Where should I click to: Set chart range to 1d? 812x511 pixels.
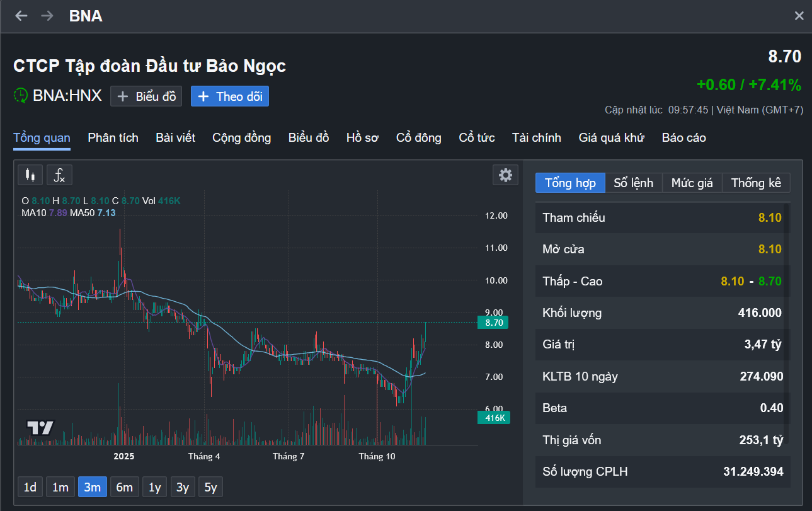[30, 487]
